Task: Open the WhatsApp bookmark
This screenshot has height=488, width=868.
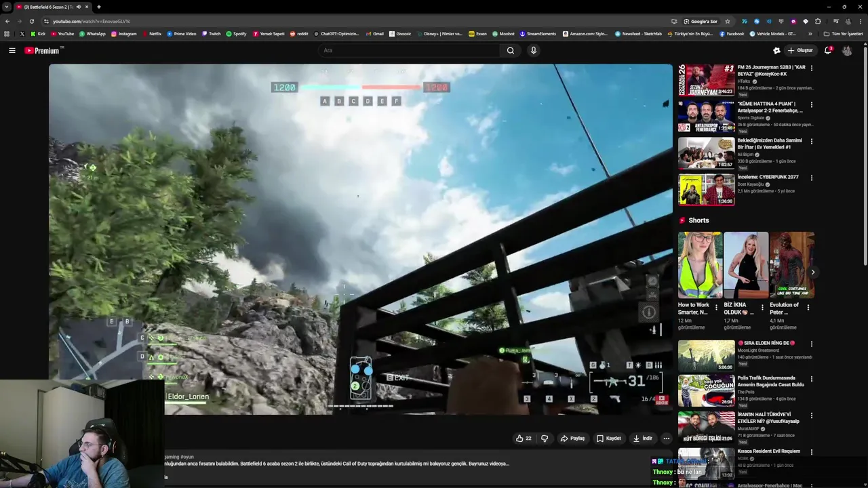Action: pyautogui.click(x=92, y=33)
